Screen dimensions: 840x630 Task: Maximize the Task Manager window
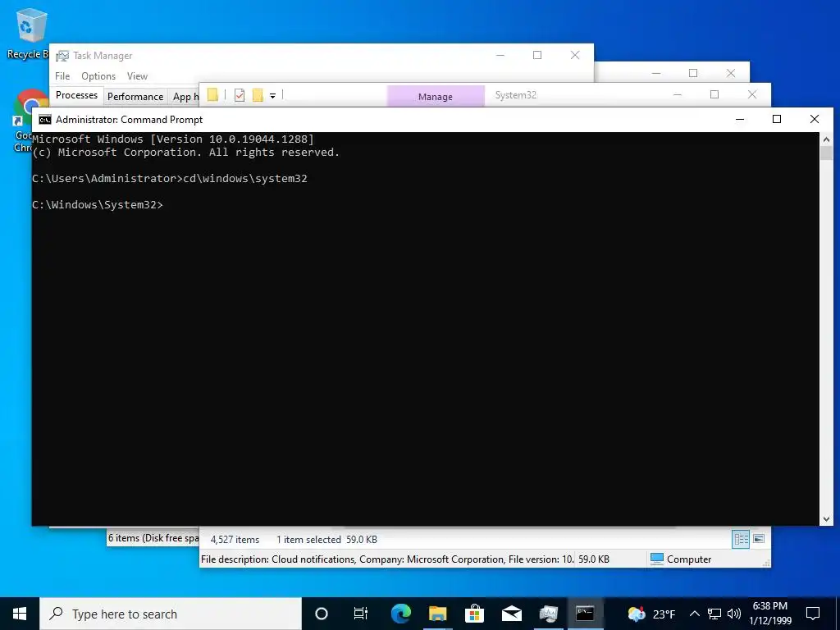click(x=537, y=55)
